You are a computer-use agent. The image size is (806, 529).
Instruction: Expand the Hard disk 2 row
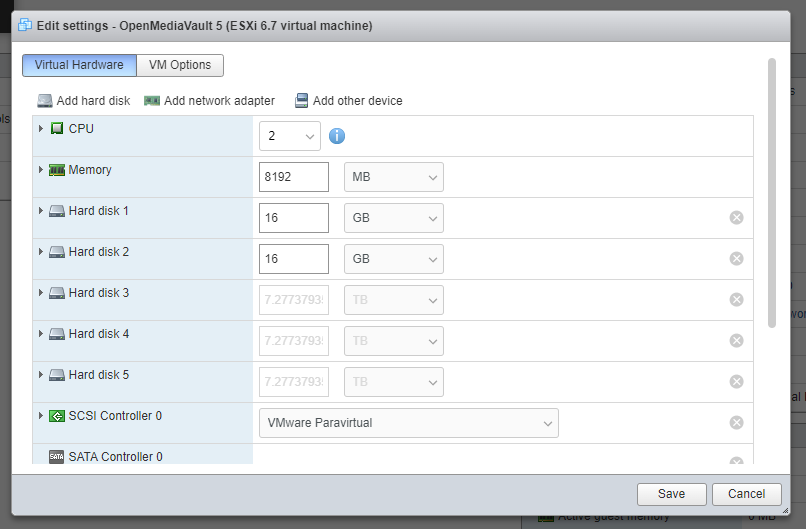(41, 252)
